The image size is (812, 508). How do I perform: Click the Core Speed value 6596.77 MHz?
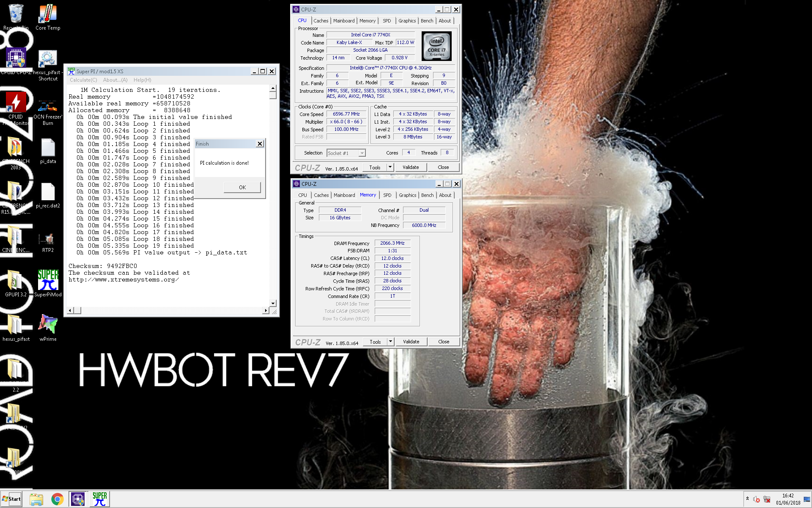[346, 114]
